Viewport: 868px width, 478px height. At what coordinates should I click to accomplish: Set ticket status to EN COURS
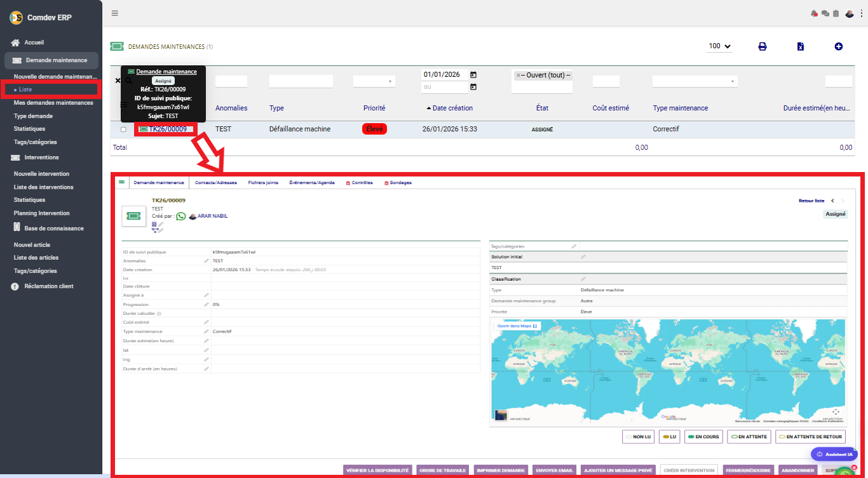(703, 437)
